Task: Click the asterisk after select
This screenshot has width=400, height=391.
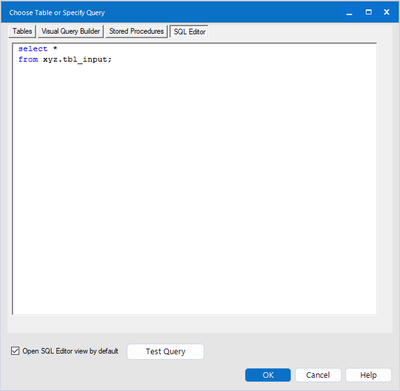Action: pos(55,49)
